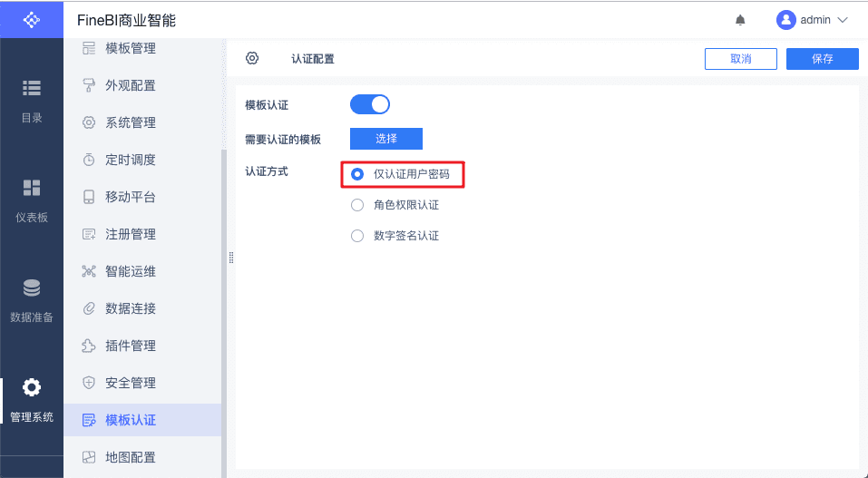The image size is (868, 478).
Task: Click the 认证配置 header gear icon
Action: tap(252, 58)
